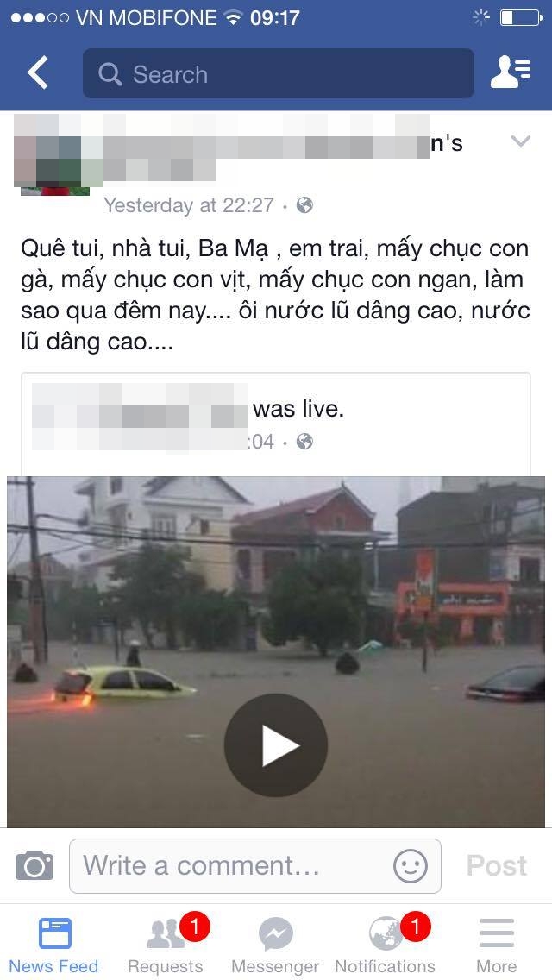Open the Messenger tab icon
552x980 pixels.
pos(276,945)
